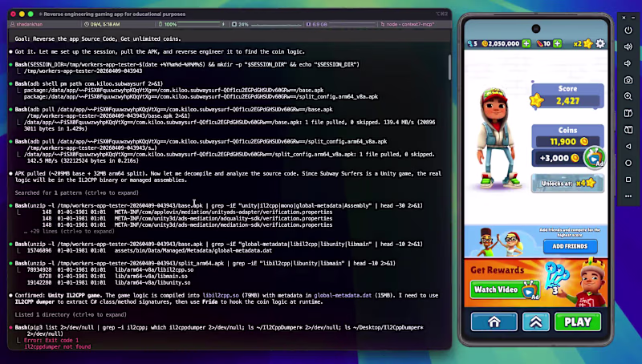The height and width of the screenshot is (364, 642).
Task: Click the double-chevron upgrades button in the game
Action: tap(535, 322)
